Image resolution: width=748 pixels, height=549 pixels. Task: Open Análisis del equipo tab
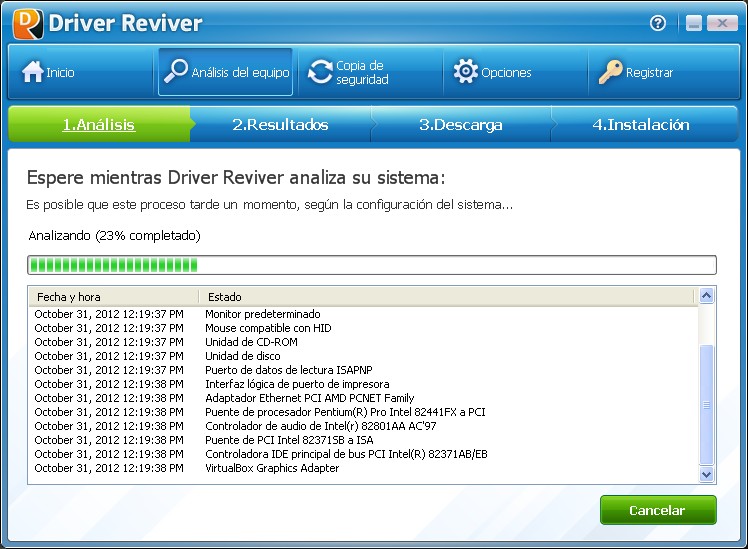(225, 72)
